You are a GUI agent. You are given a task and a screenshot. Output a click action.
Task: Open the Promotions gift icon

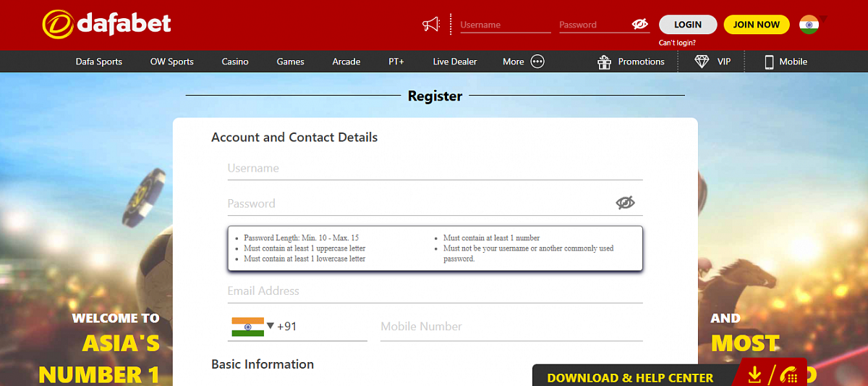[605, 62]
